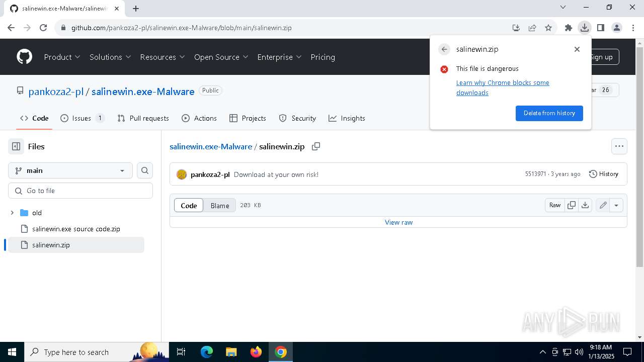Screen dimensions: 644x362
Task: Click the Go to file input
Action: click(80, 191)
